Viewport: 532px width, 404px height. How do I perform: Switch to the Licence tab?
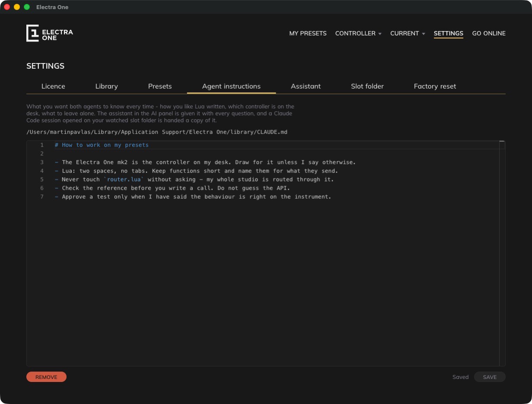[x=53, y=86]
